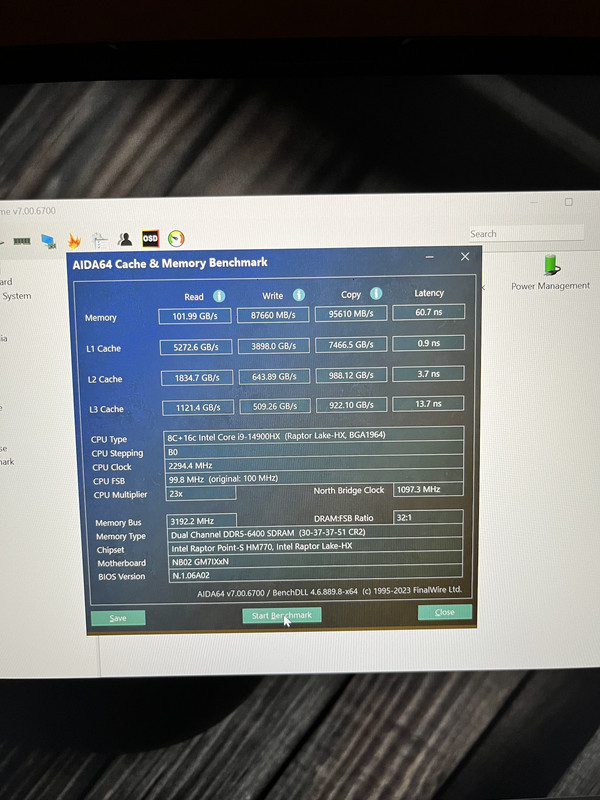Click the CPU Type field showing i9-14900HX
This screenshot has width=600, height=800.
click(x=314, y=436)
